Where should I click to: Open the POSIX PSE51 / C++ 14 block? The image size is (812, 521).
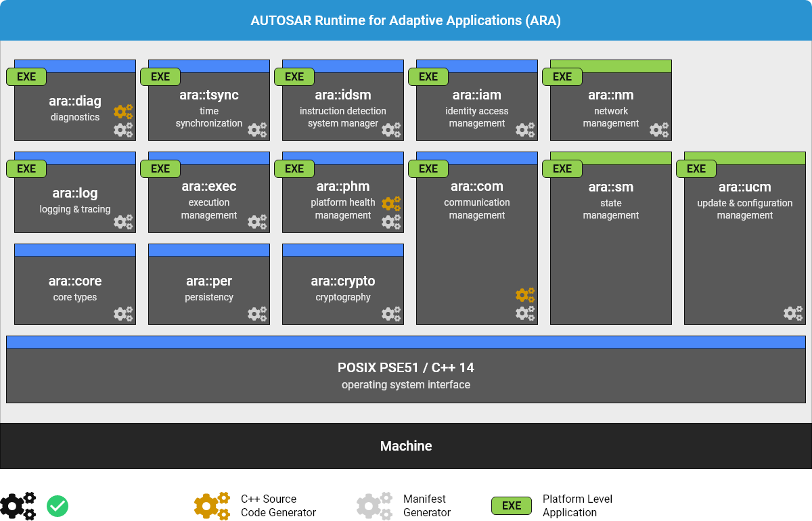[x=406, y=376]
